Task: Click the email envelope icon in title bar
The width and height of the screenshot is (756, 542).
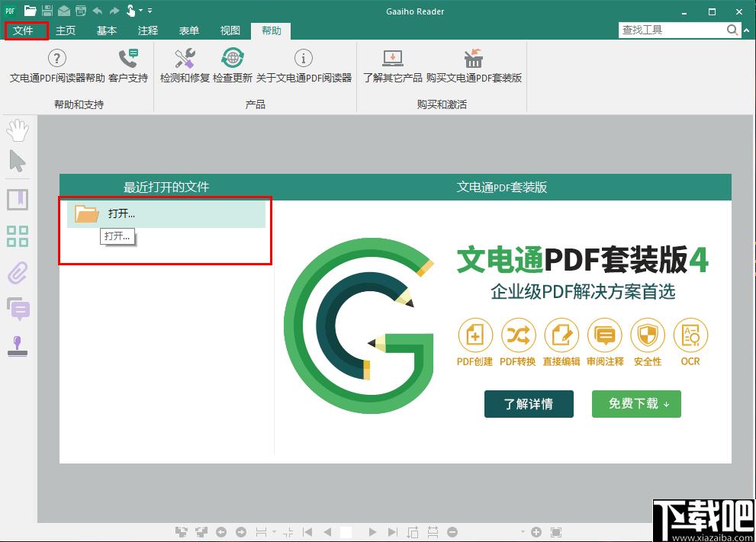Action: 64,11
